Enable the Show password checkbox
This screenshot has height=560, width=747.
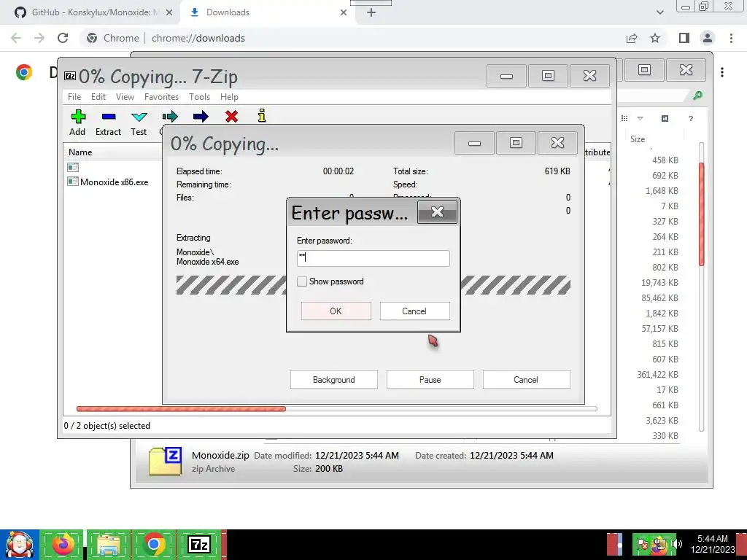point(302,281)
